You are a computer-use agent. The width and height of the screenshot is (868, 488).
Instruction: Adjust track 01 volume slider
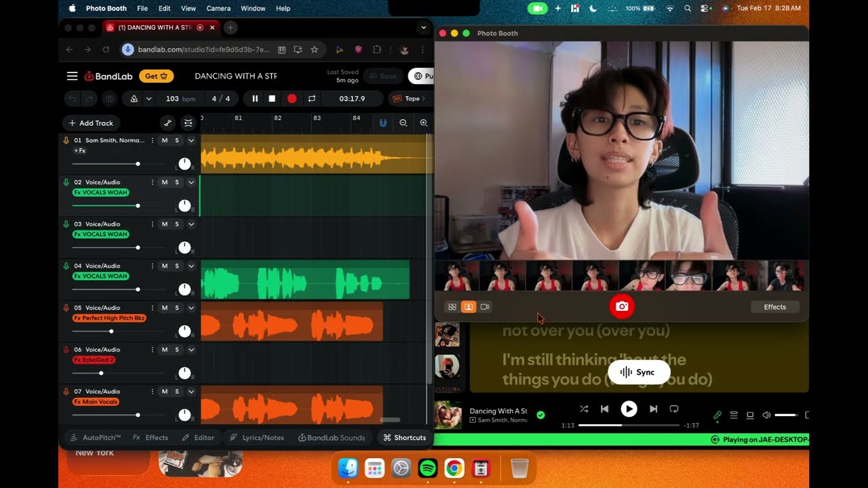click(138, 164)
